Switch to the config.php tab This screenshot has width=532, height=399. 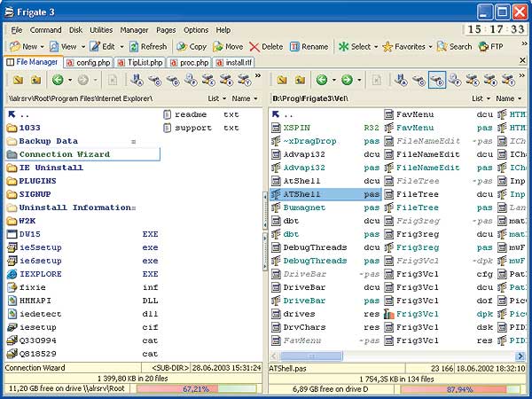tap(88, 63)
